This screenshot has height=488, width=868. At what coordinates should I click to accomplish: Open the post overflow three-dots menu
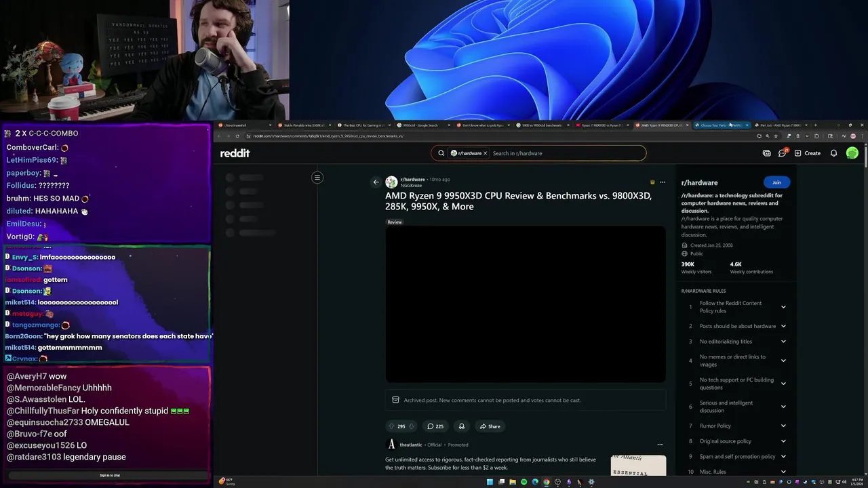coord(663,182)
